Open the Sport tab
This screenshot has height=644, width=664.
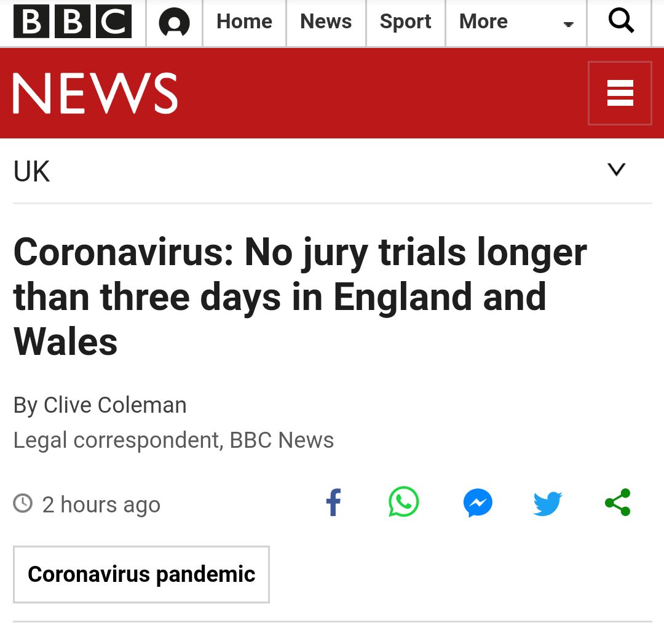coord(405,22)
